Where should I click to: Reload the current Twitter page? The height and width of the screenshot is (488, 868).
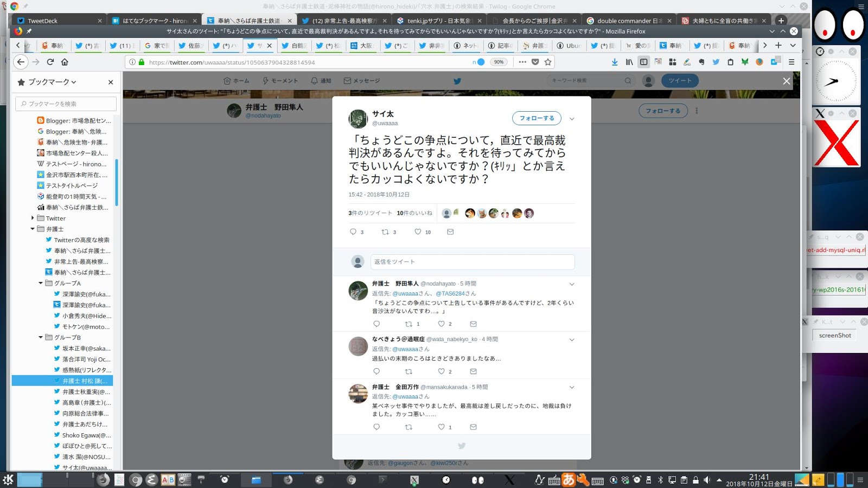(x=50, y=62)
